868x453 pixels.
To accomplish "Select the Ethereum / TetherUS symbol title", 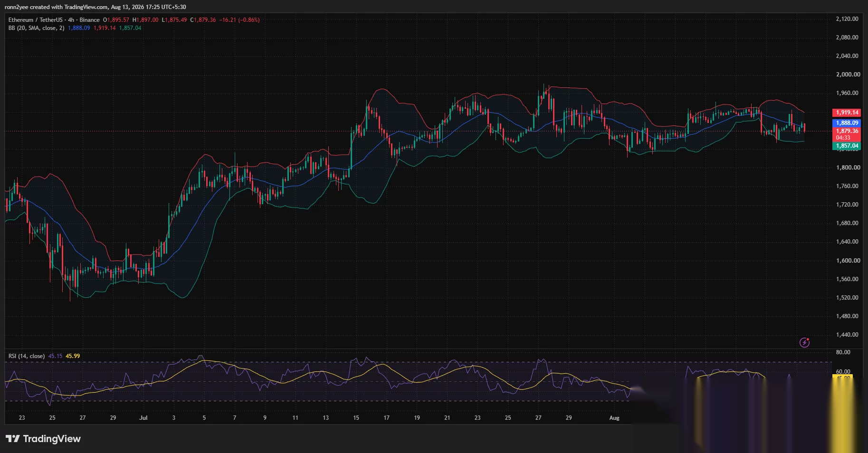I will click(35, 20).
